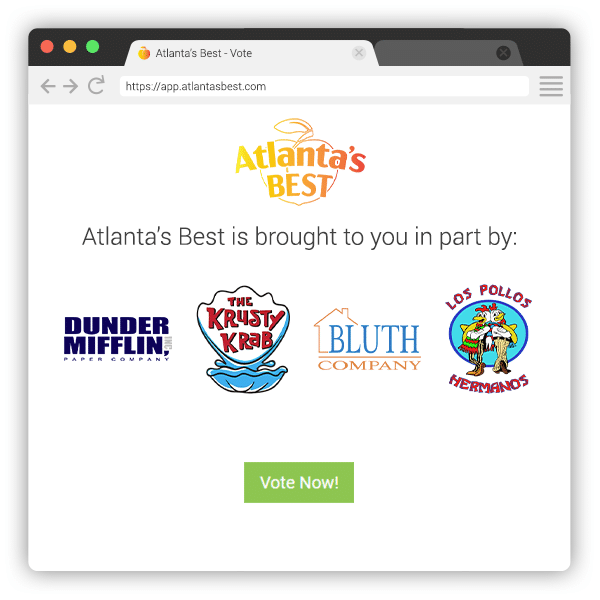The image size is (600, 600).
Task: Open the Krusty Krab sponsor logo
Action: point(243,339)
